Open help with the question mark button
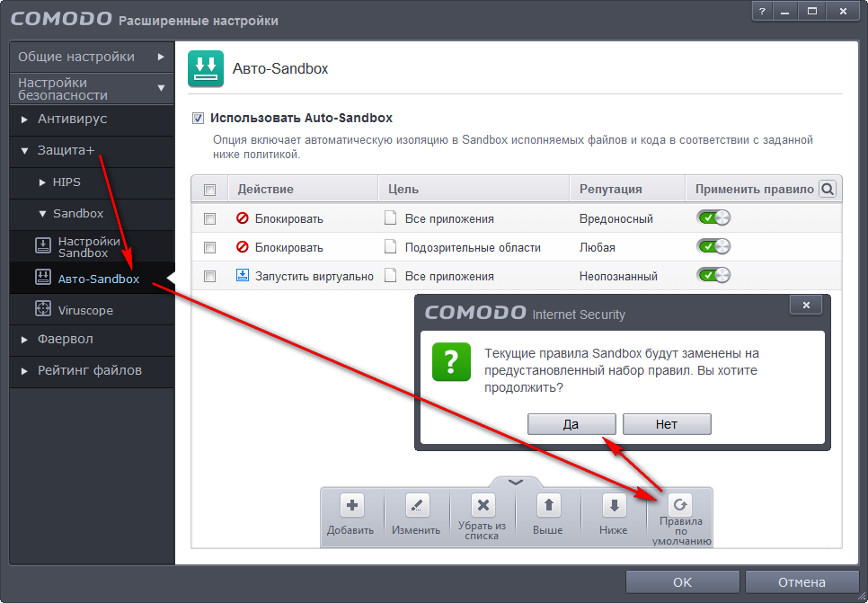 [762, 11]
